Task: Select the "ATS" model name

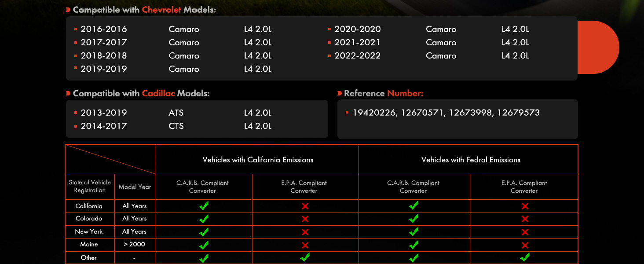Action: pyautogui.click(x=176, y=113)
